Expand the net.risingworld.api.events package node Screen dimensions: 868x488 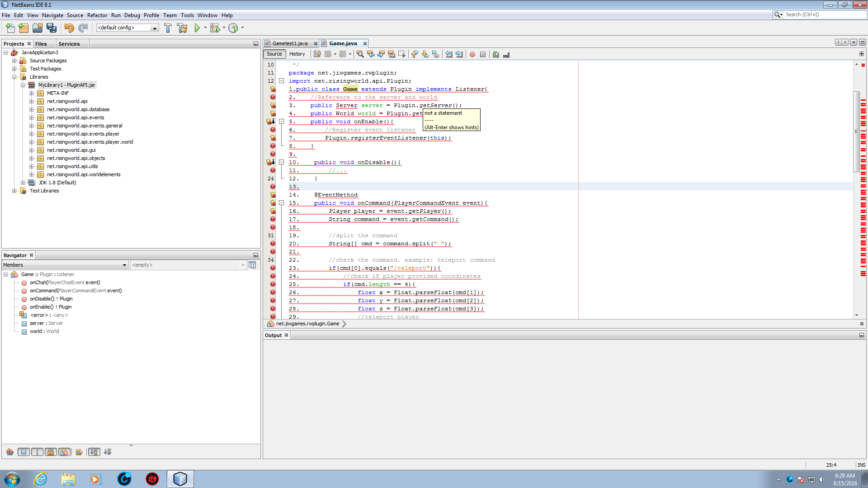click(x=32, y=117)
